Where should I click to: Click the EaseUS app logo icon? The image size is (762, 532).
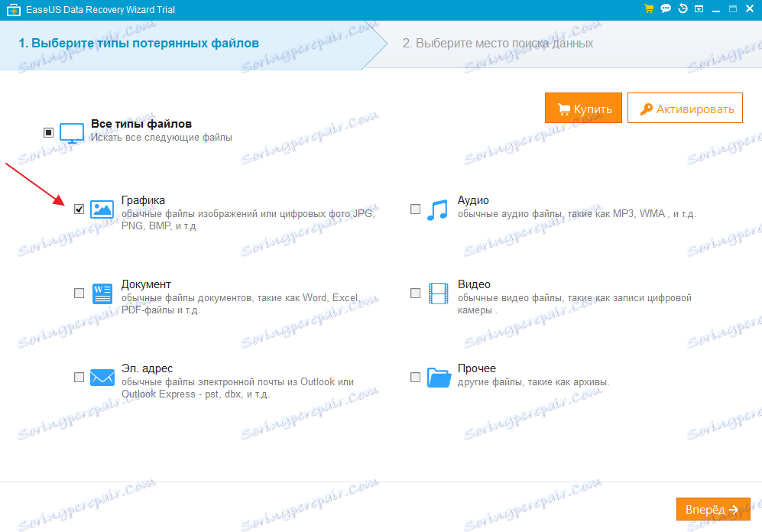tap(13, 10)
